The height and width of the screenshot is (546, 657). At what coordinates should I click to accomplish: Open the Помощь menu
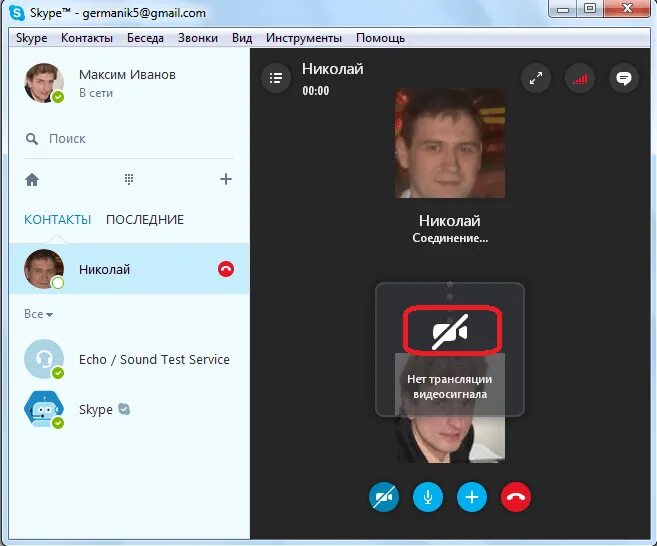point(380,38)
